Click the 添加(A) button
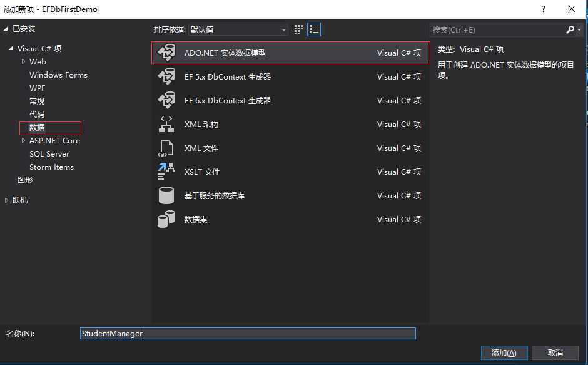This screenshot has width=588, height=365. (504, 352)
